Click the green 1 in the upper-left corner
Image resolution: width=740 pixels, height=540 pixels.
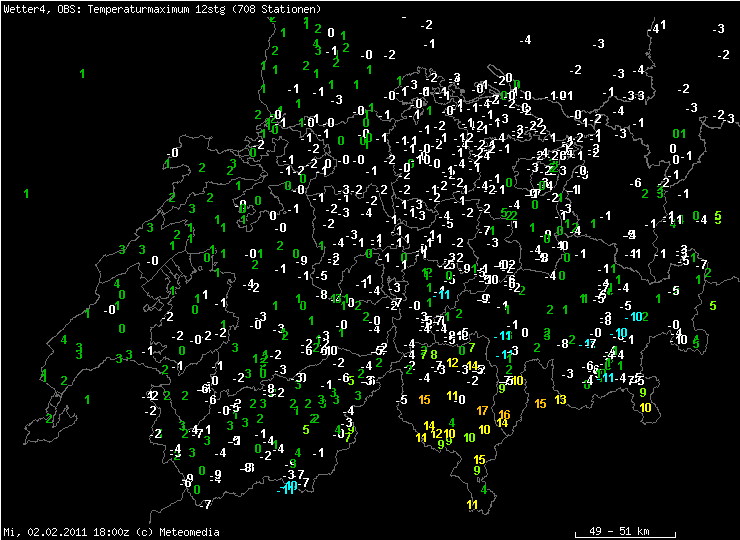click(x=82, y=73)
